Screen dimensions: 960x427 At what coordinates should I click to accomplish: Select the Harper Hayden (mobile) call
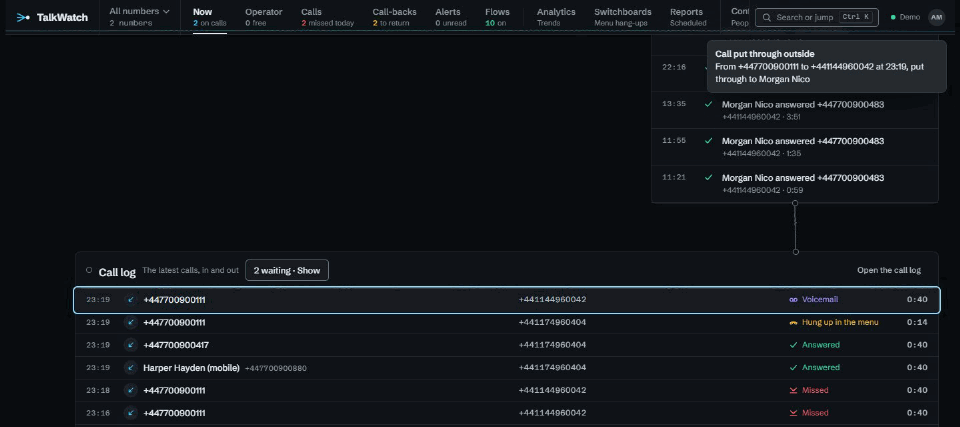point(506,368)
